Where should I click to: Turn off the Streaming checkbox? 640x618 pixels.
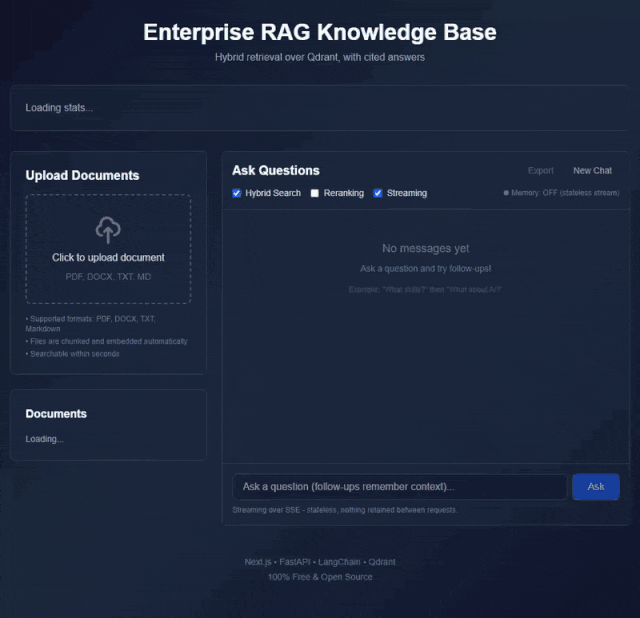coord(378,193)
